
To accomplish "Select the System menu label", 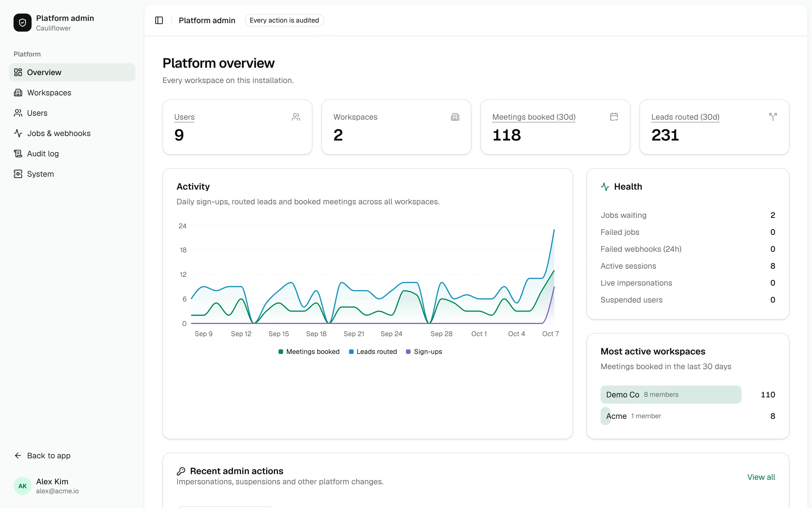I will pos(40,174).
